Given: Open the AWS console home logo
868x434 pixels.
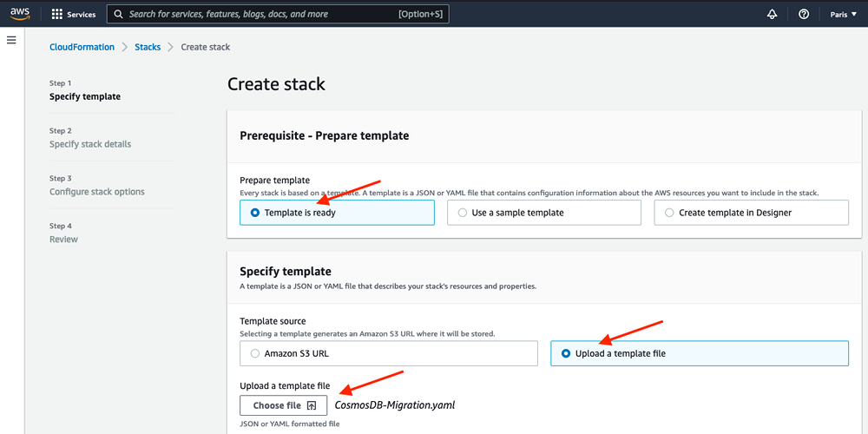Looking at the screenshot, I should [20, 13].
